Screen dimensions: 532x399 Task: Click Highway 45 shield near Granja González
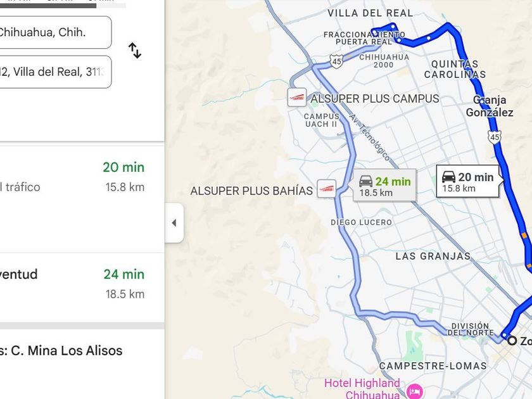(495, 137)
